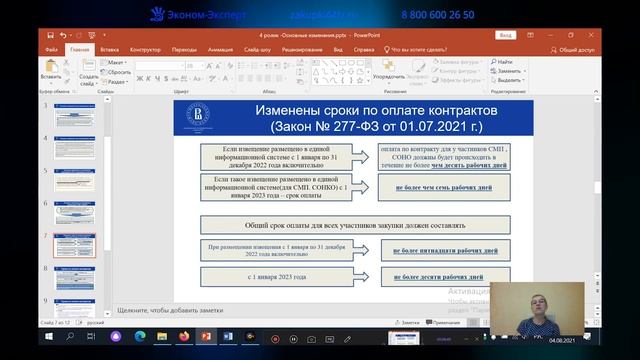Viewport: 640px width, 360px height.
Task: Launch Microsoft Edge from the taskbar
Action: click(x=140, y=337)
